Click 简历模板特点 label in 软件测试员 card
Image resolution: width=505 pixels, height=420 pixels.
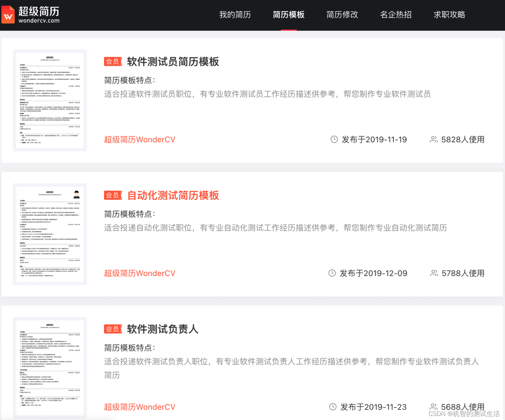pos(130,80)
